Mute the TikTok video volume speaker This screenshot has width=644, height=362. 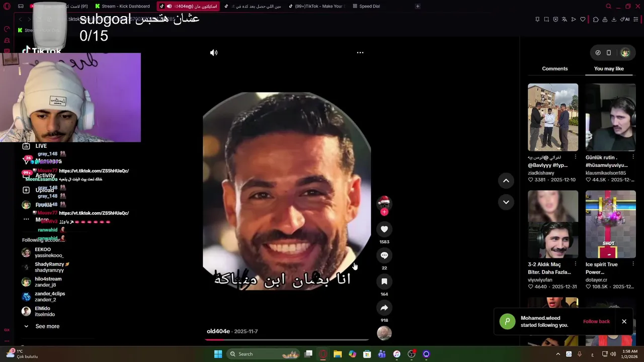(214, 52)
